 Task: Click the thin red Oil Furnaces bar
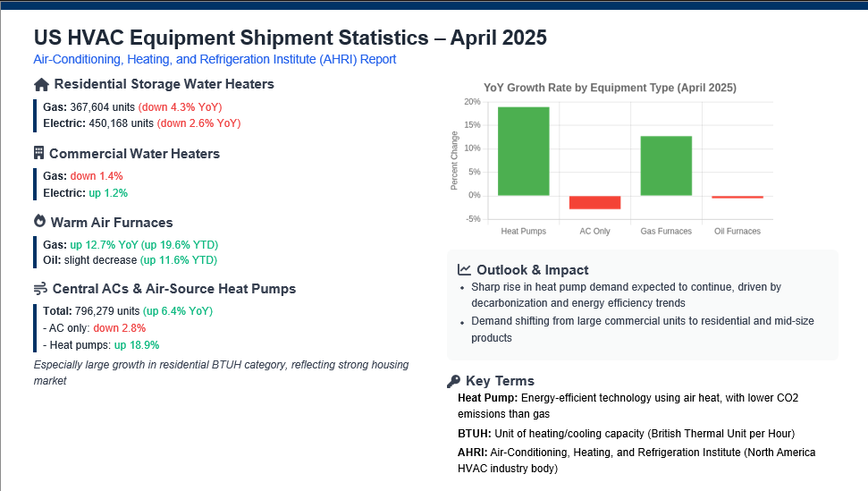coord(737,197)
